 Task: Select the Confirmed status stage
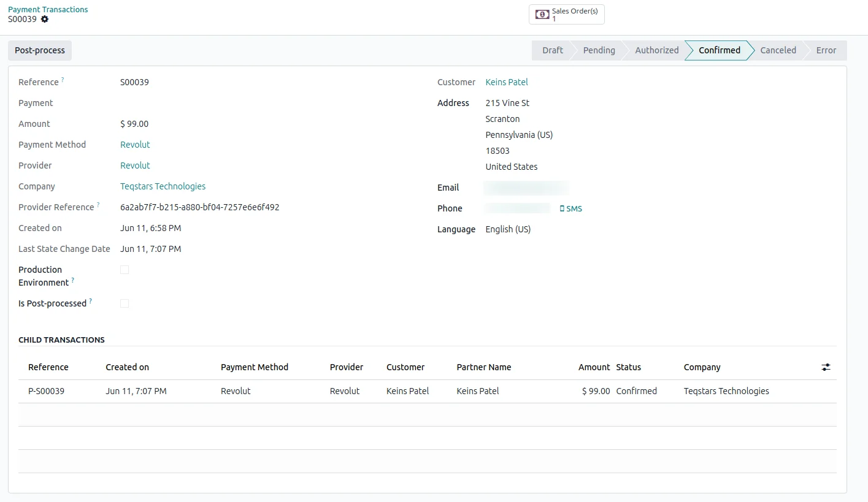click(719, 50)
